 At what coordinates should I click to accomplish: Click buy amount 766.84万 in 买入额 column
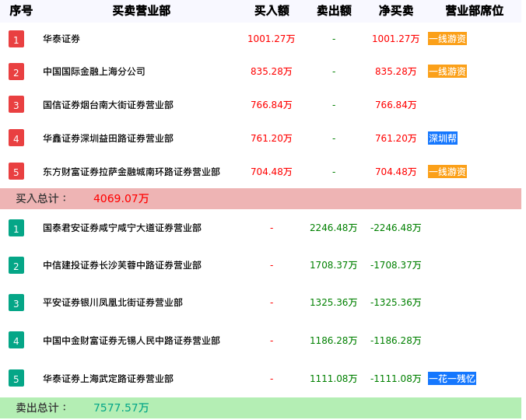coord(271,105)
